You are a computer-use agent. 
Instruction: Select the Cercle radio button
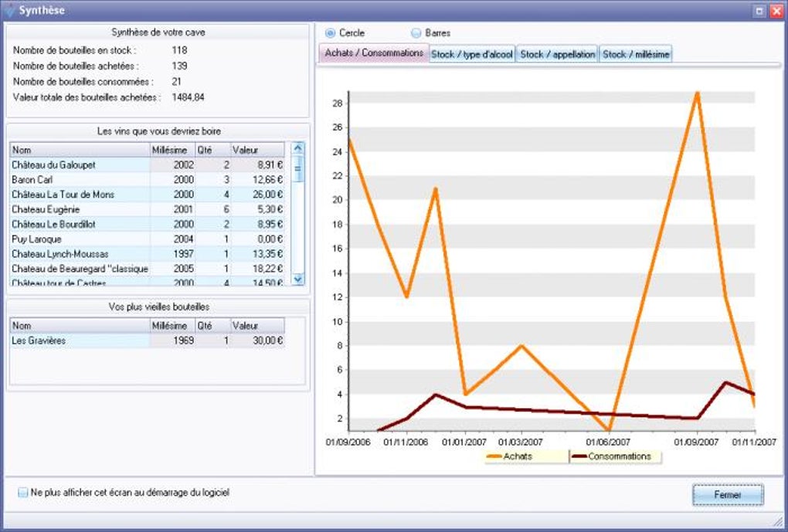click(x=330, y=33)
